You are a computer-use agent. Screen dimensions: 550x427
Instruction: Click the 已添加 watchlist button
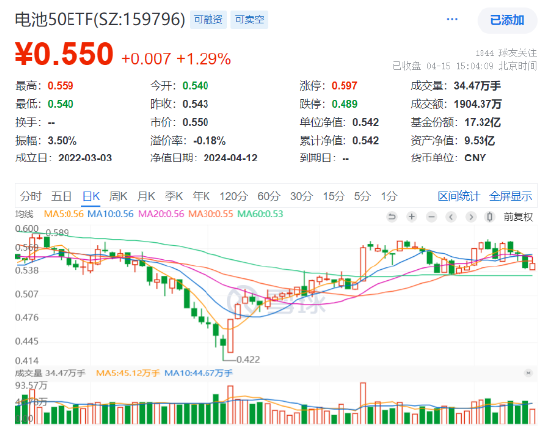pyautogui.click(x=507, y=20)
